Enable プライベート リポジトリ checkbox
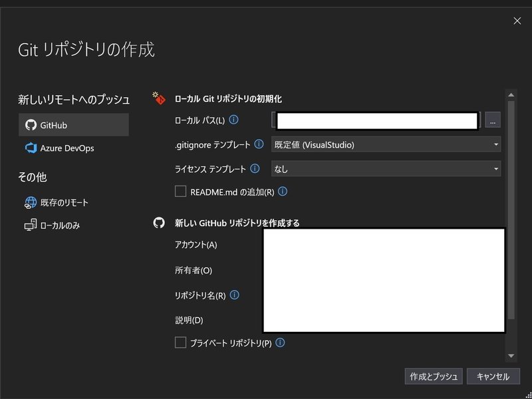Viewport: 532px width, 399px height. (180, 342)
